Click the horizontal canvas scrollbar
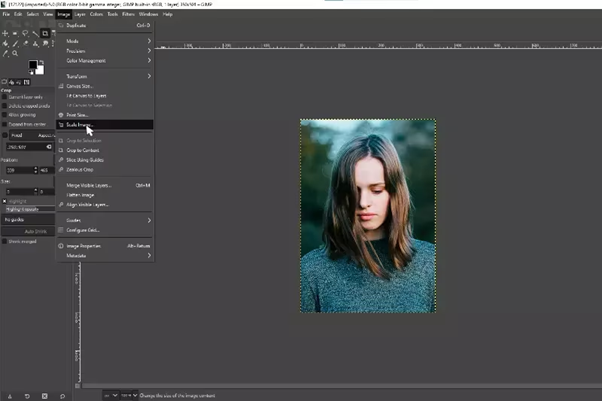 (342, 386)
